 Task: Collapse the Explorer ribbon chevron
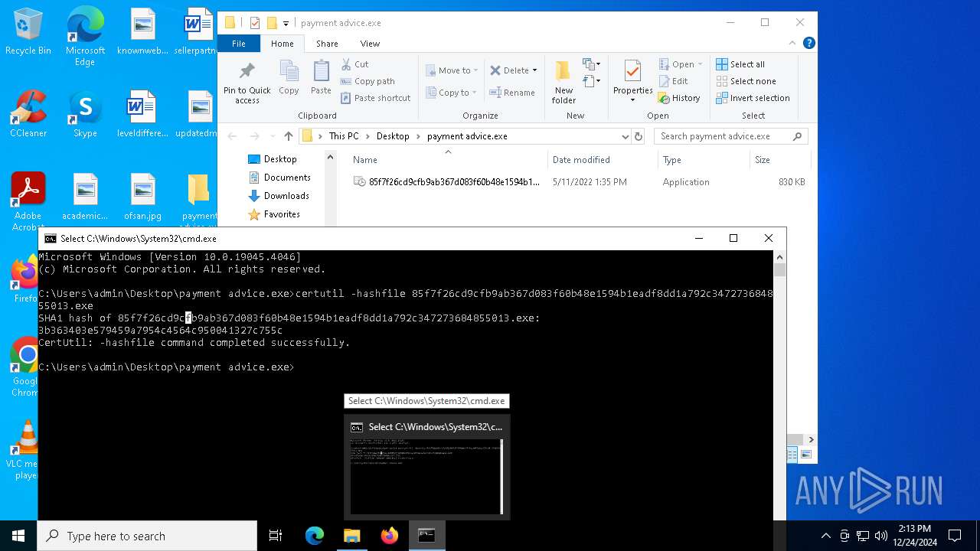point(794,44)
